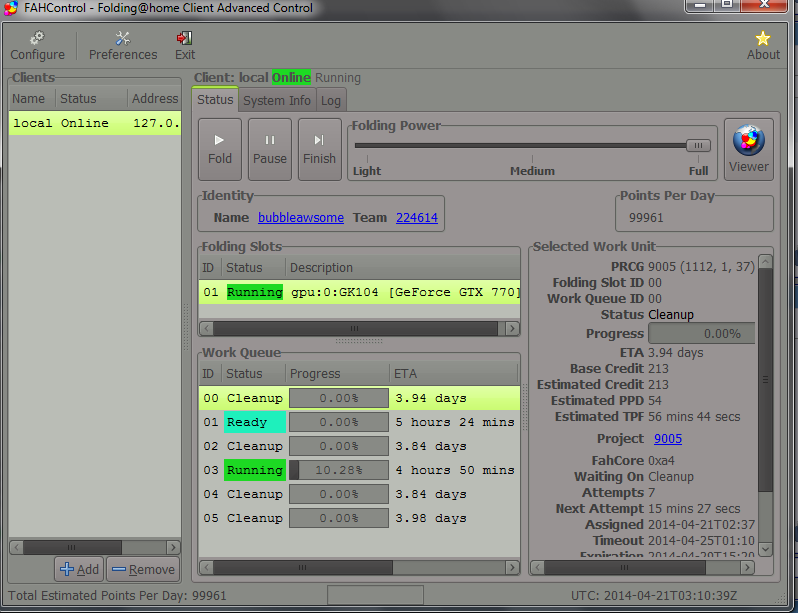Open the Log tab

click(x=331, y=100)
